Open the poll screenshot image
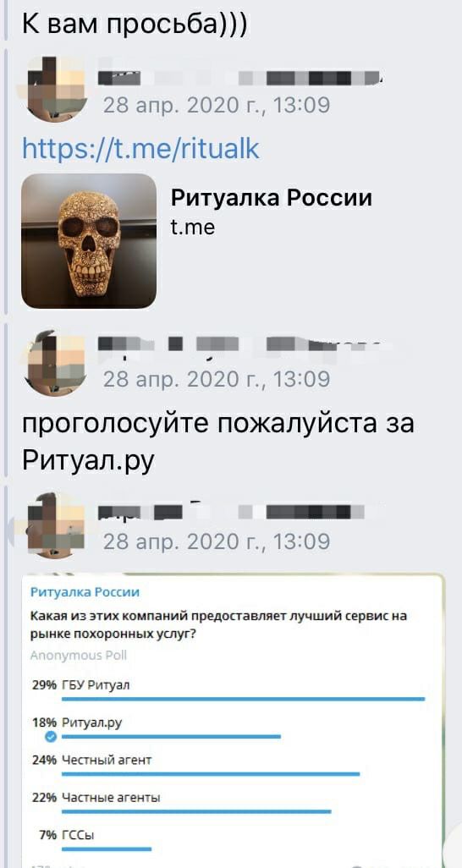This screenshot has height=868, width=462. (x=233, y=720)
